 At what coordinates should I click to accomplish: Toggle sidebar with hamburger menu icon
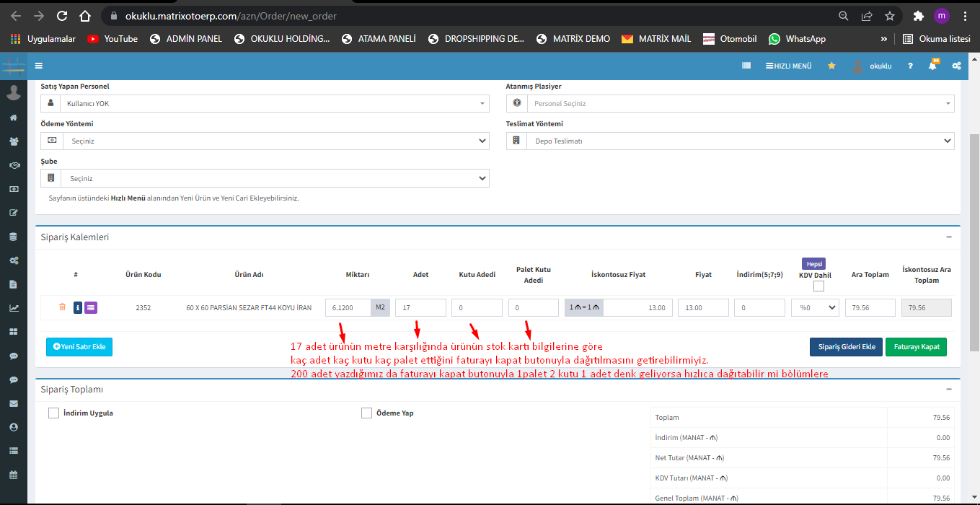tap(39, 66)
